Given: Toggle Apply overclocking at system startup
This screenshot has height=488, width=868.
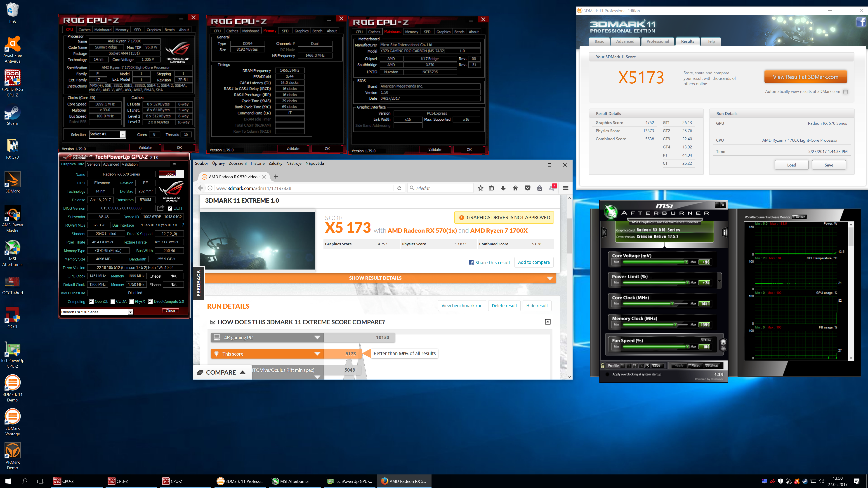Looking at the screenshot, I should click(607, 374).
